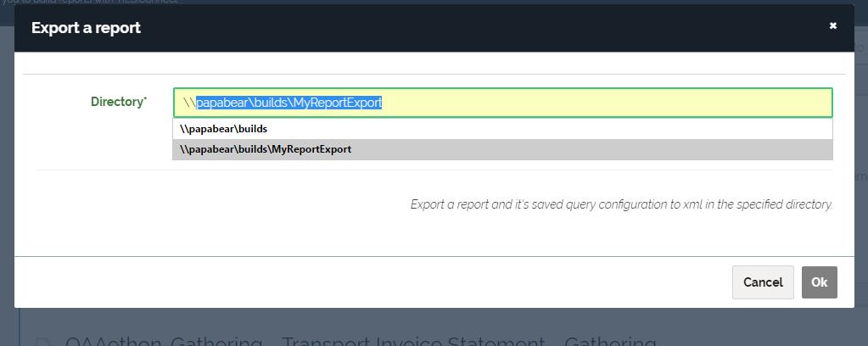The image size is (868, 346).
Task: Click the Directory input field
Action: tap(502, 103)
